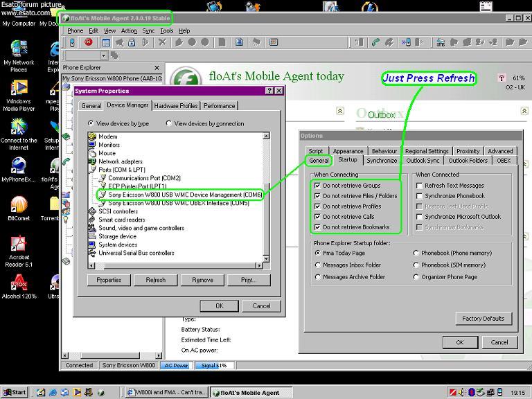Open MyPhoneExplorer desktop shortcut
Image resolution: width=532 pixels, height=399 pixels.
point(19,170)
